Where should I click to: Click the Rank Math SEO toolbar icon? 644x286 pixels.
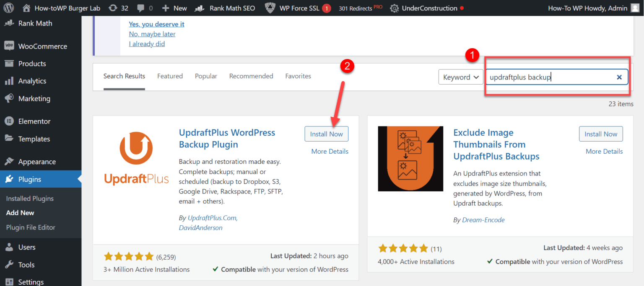[199, 8]
